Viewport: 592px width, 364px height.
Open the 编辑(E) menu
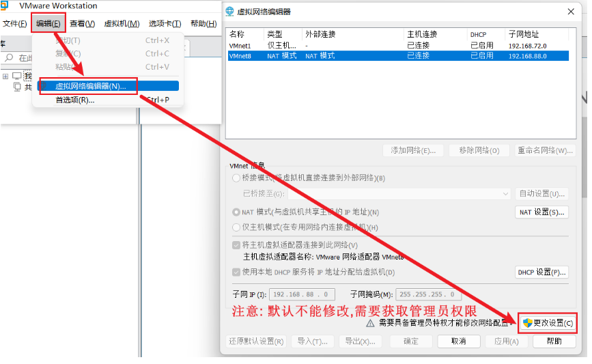point(48,24)
